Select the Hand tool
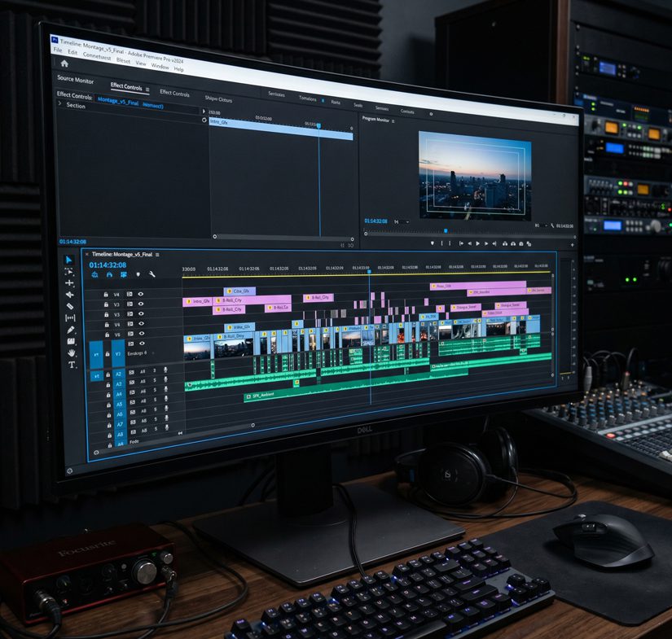Screen dimensions: 672x639 [x=72, y=353]
